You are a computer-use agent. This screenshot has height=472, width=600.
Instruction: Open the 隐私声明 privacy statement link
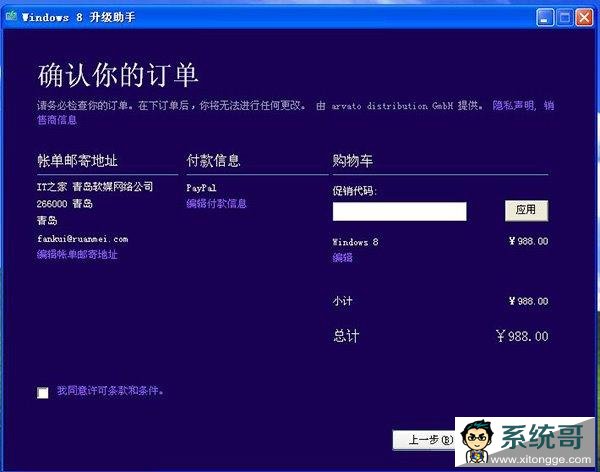tap(514, 105)
